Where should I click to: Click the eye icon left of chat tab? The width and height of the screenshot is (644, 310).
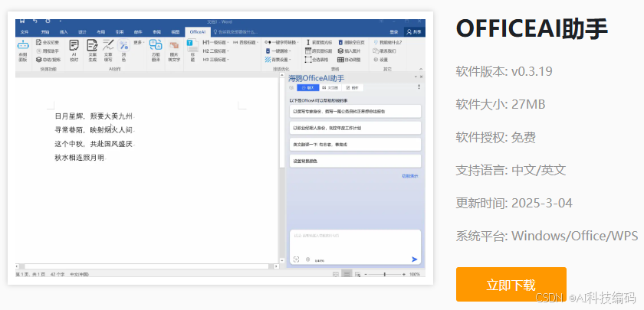click(x=291, y=87)
